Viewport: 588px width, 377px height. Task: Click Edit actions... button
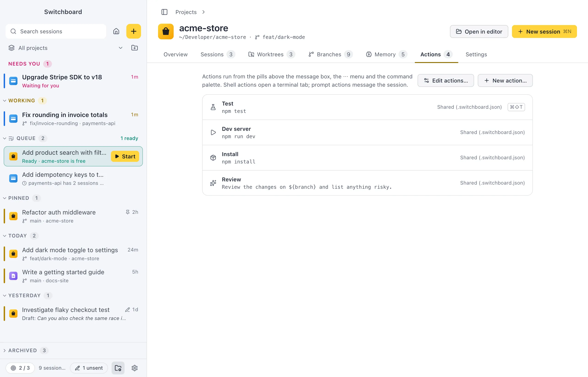[446, 80]
